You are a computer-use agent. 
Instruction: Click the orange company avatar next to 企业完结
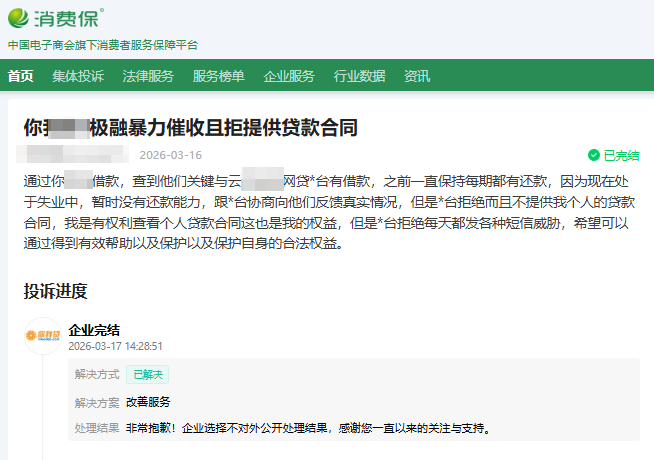tap(43, 337)
